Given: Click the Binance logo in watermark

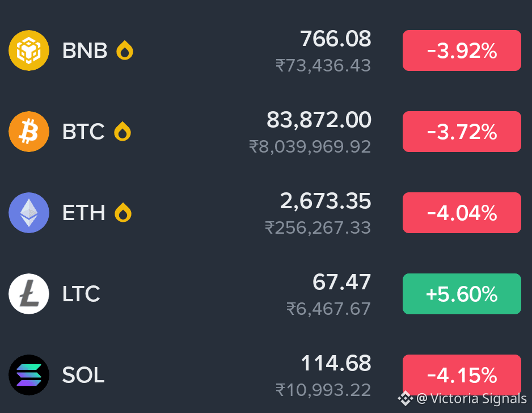Looking at the screenshot, I should pyautogui.click(x=406, y=398).
